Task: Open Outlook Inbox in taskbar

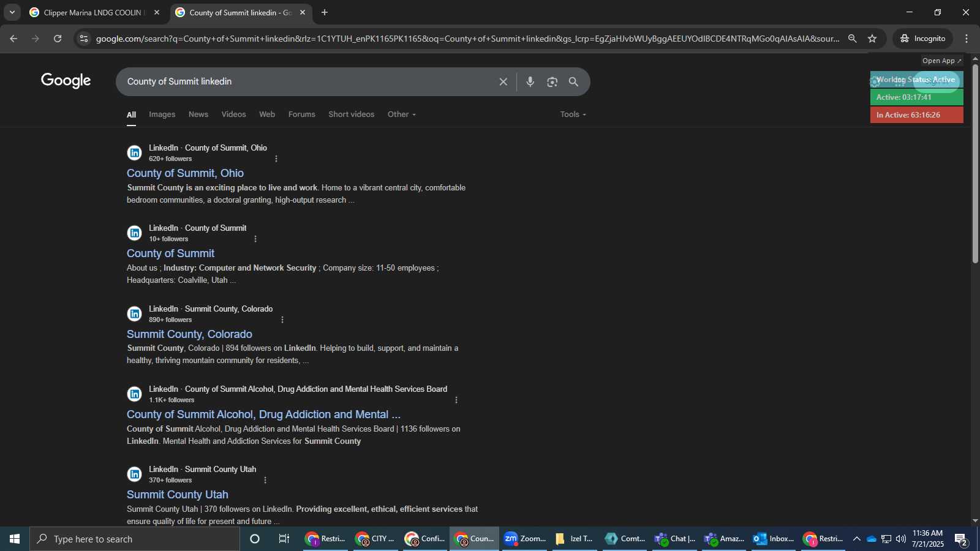Action: [774, 539]
